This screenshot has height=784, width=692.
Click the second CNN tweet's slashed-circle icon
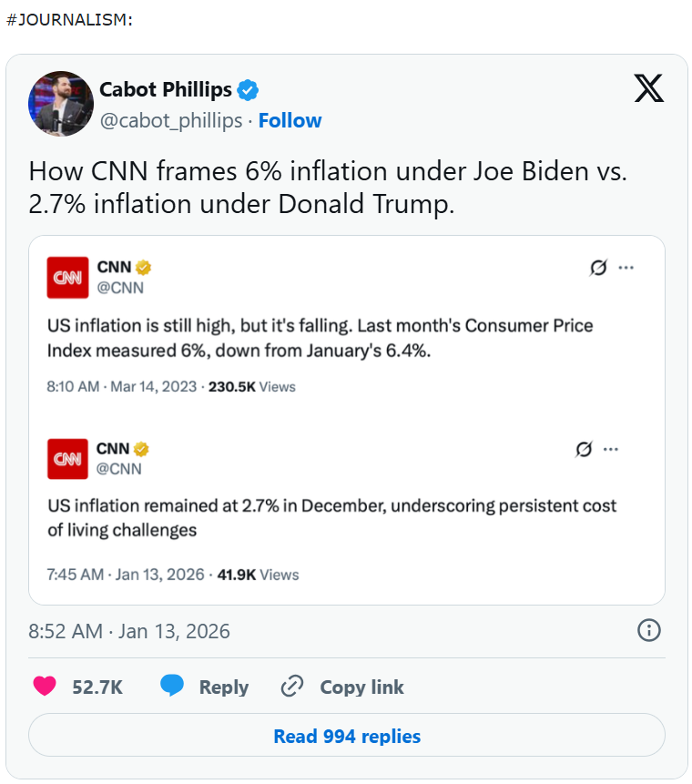[x=585, y=449]
